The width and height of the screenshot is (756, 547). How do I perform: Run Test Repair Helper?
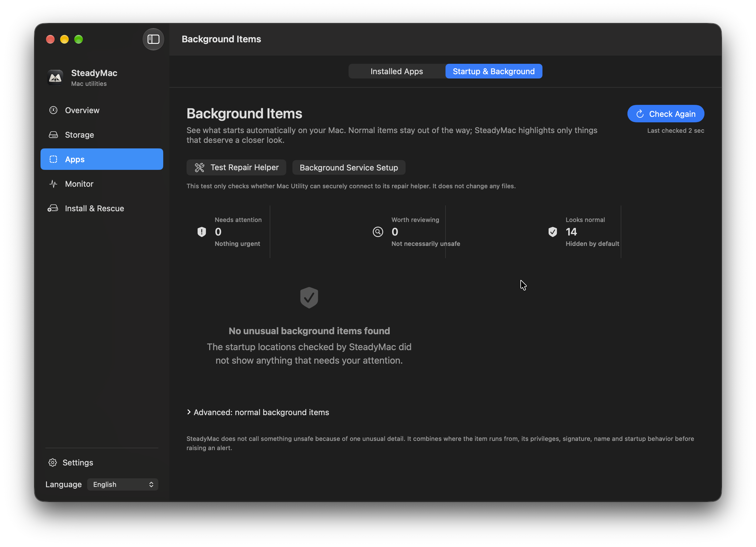click(236, 167)
